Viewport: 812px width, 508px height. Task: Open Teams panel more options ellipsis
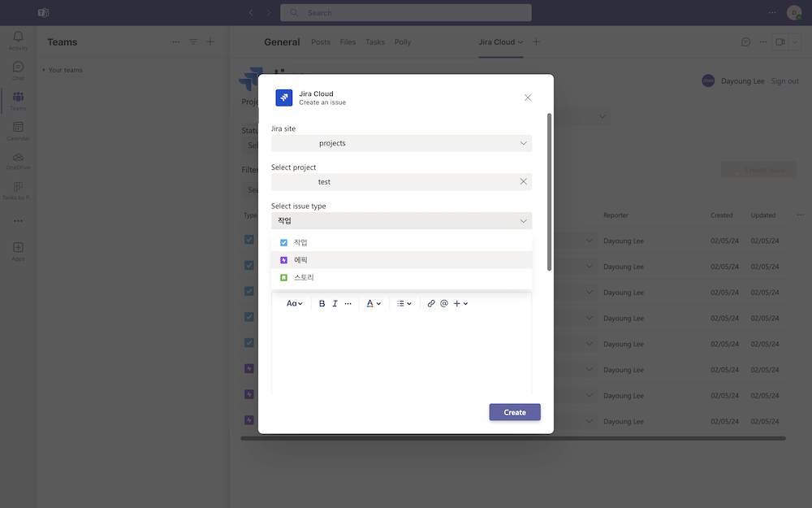(x=176, y=42)
